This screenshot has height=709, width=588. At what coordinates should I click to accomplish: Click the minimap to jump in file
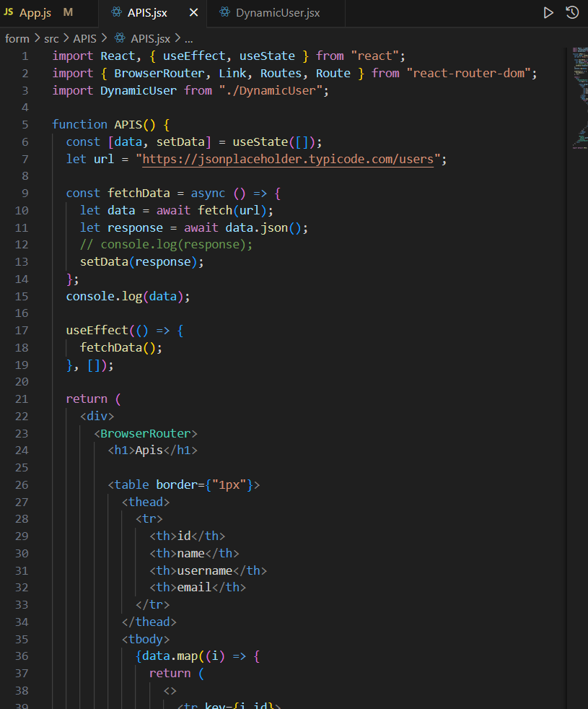coord(577,87)
